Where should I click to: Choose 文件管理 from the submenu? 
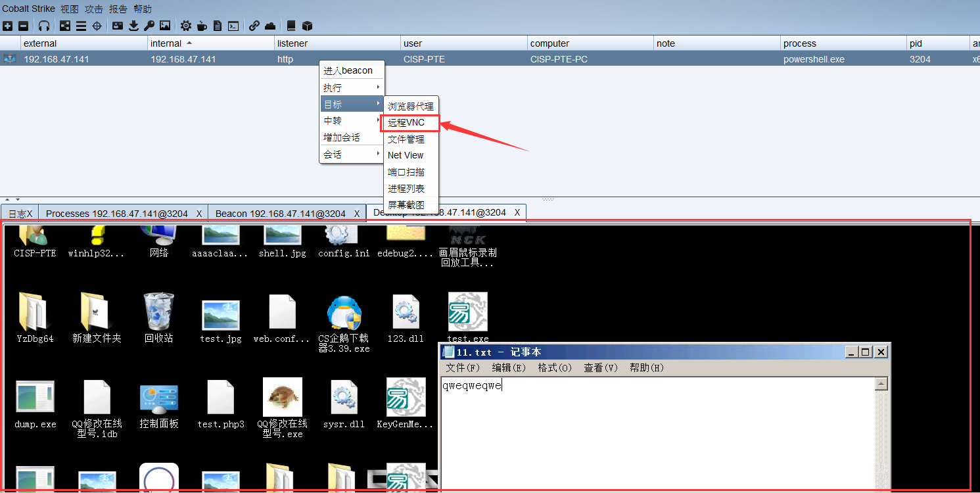(411, 139)
